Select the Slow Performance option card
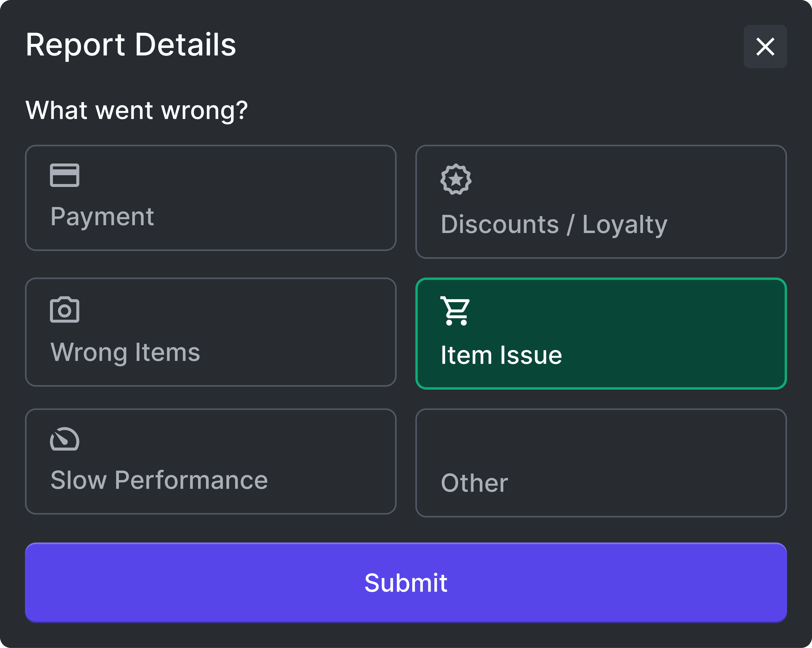Image resolution: width=812 pixels, height=648 pixels. pyautogui.click(x=211, y=462)
